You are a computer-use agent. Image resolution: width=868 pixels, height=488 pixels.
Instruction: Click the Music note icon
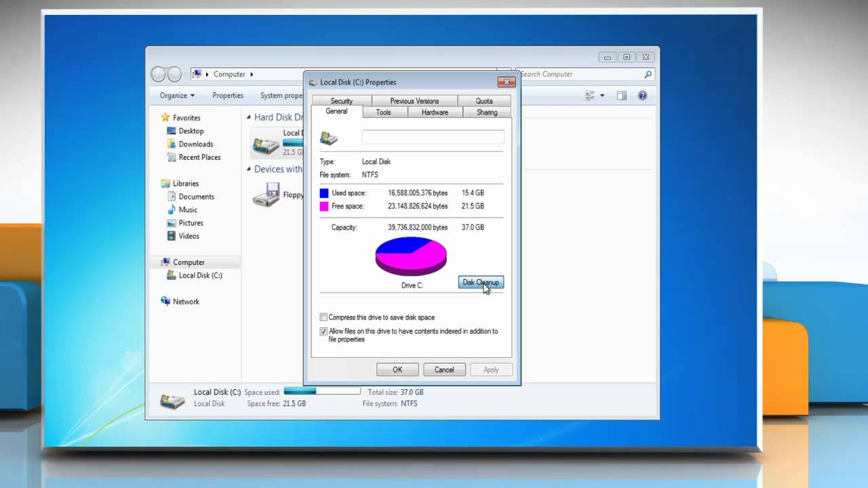tap(172, 210)
